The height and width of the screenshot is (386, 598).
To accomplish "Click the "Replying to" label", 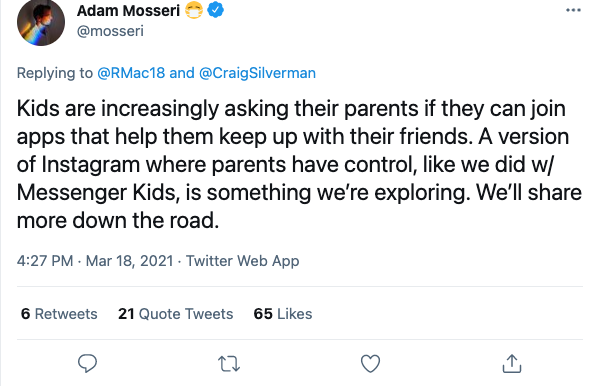I will coord(55,73).
